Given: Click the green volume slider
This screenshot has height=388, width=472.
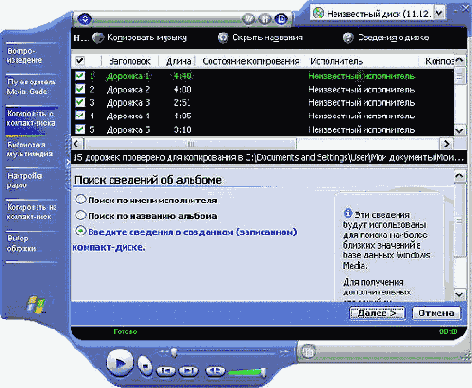Looking at the screenshot, I should click(x=247, y=372).
